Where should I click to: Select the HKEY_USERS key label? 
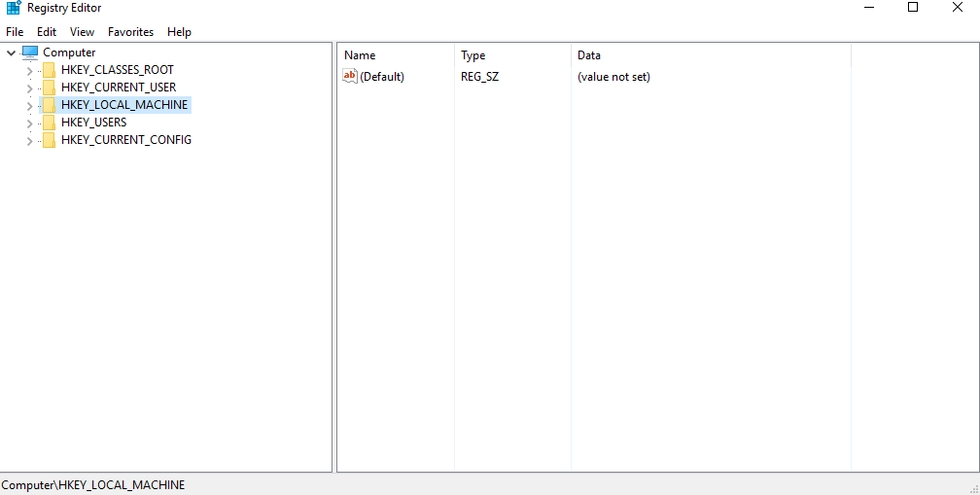pos(93,123)
